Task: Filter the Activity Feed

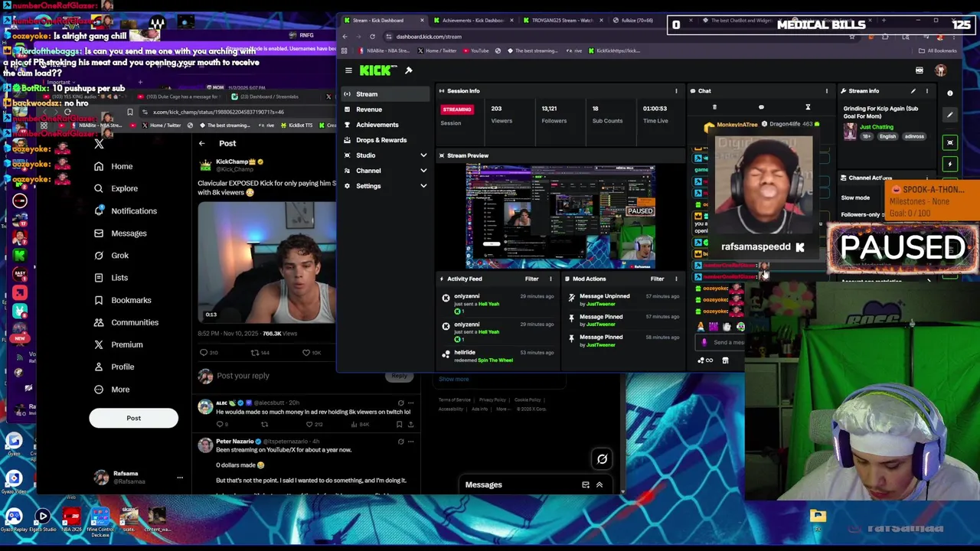Action: 531,279
